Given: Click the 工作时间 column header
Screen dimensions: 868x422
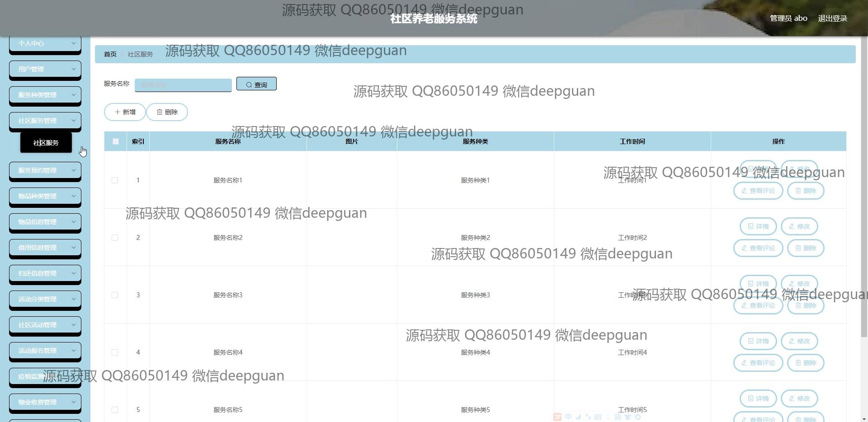Looking at the screenshot, I should [x=632, y=141].
